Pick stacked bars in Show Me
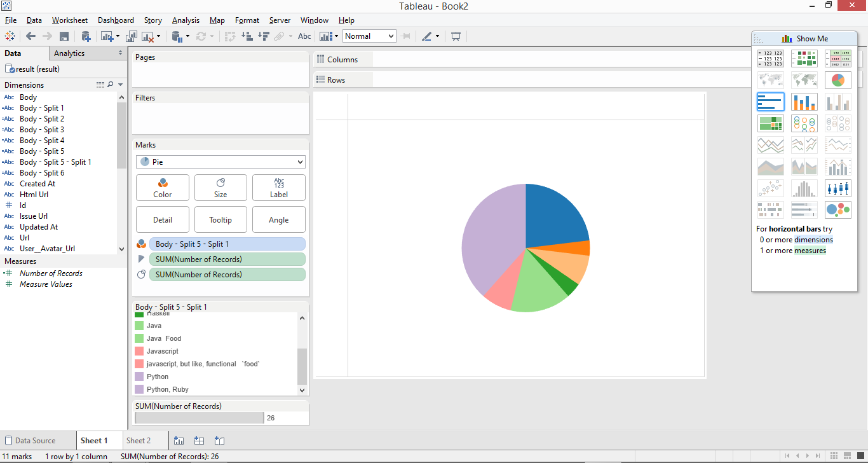Screen dimensions: 868x463 pyautogui.click(x=804, y=102)
